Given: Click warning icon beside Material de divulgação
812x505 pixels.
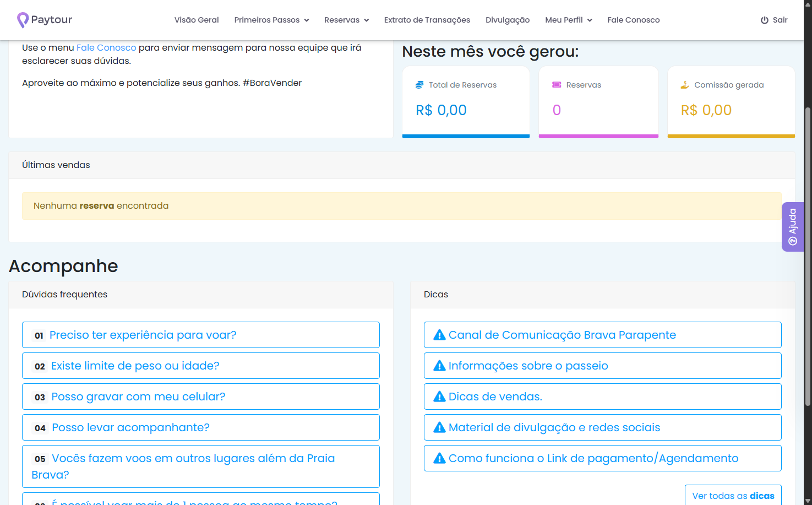Looking at the screenshot, I should [x=439, y=427].
